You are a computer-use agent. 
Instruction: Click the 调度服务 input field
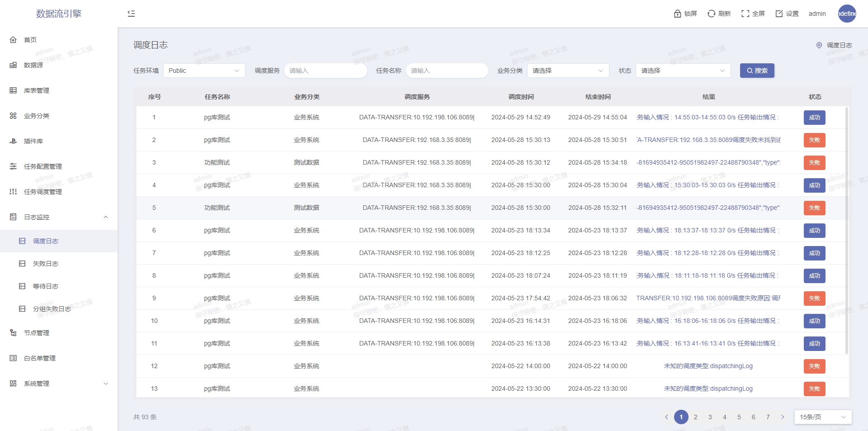[325, 71]
